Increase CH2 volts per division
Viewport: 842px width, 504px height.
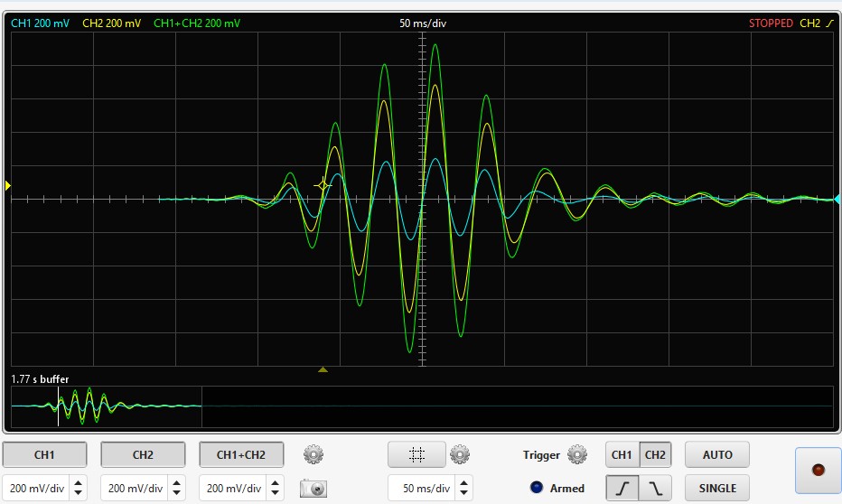[176, 483]
